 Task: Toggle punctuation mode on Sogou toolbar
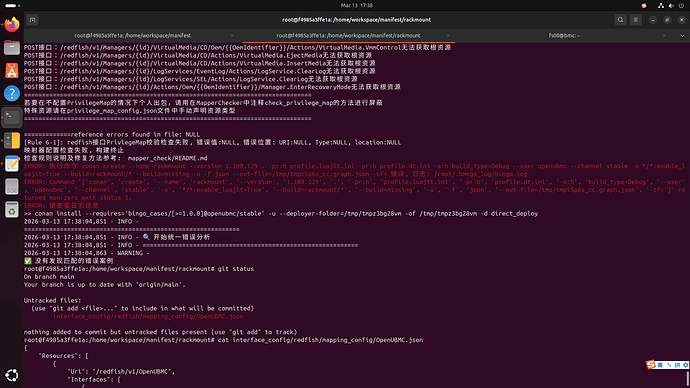[669, 365]
